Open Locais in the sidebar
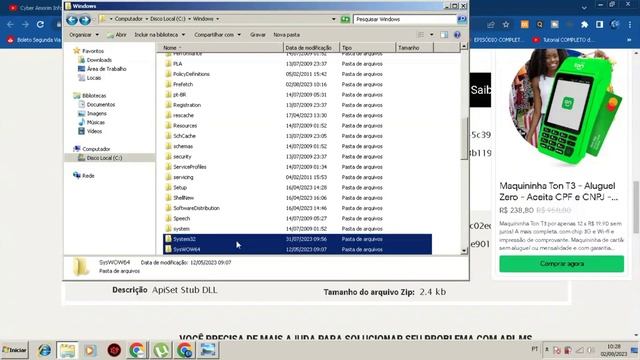The width and height of the screenshot is (640, 360). (93, 78)
